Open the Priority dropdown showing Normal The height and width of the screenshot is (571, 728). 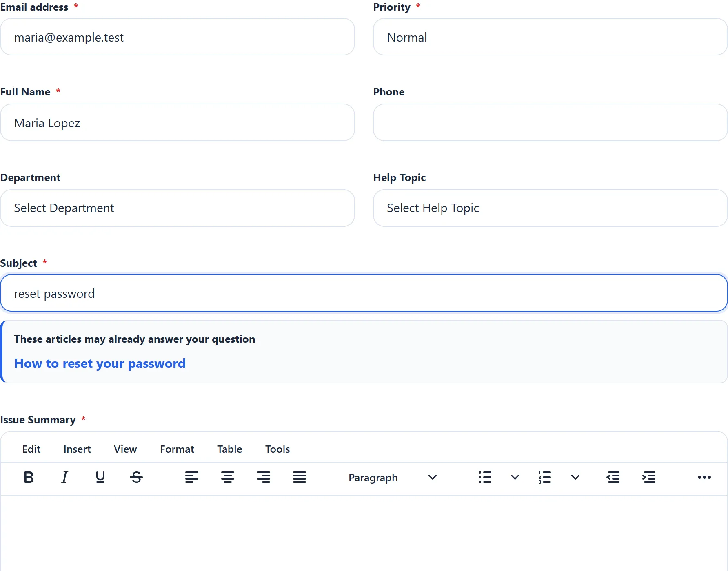click(x=550, y=37)
